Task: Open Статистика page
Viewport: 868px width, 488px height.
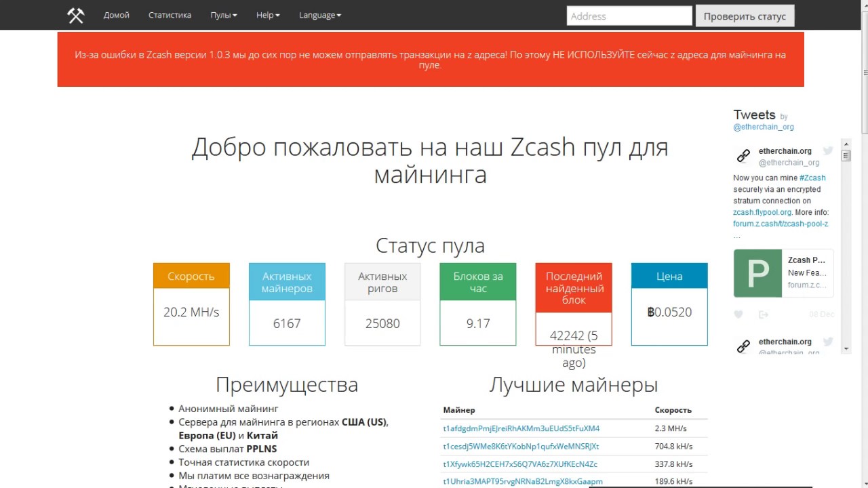Action: (170, 15)
